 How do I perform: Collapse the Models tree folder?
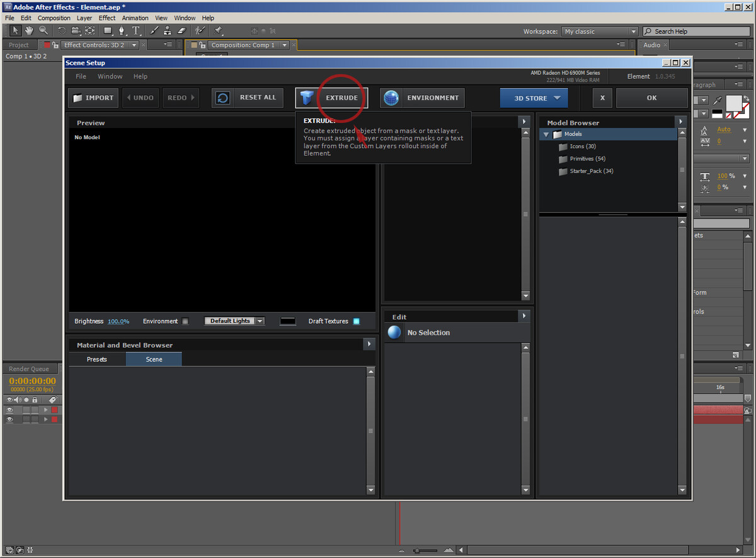(546, 135)
